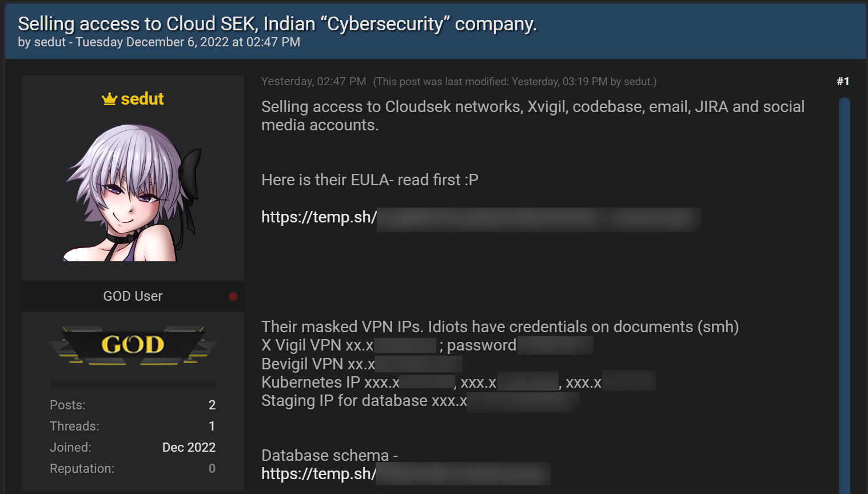Image resolution: width=868 pixels, height=494 pixels.
Task: Click the thread title heading
Action: point(277,24)
